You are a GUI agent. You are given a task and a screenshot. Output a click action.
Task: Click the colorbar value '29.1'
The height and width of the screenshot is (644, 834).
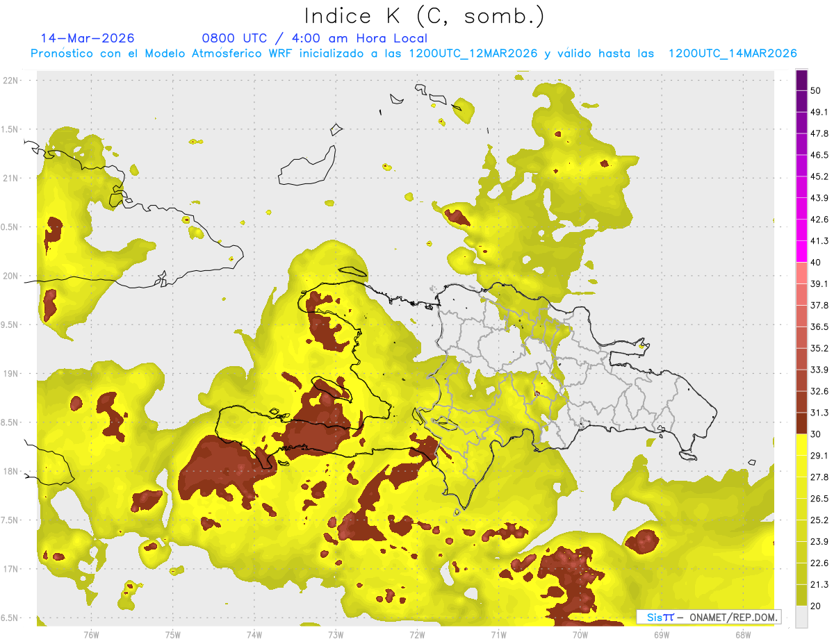click(x=819, y=456)
